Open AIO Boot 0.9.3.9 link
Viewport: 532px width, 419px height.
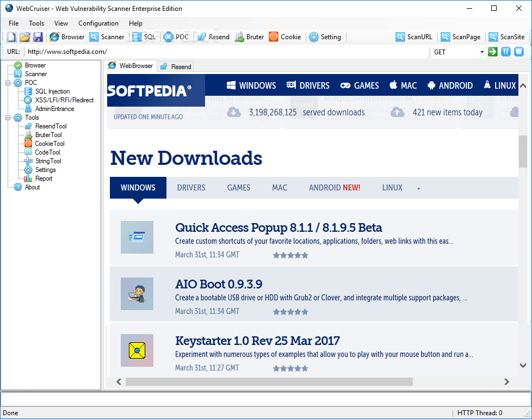pos(219,284)
